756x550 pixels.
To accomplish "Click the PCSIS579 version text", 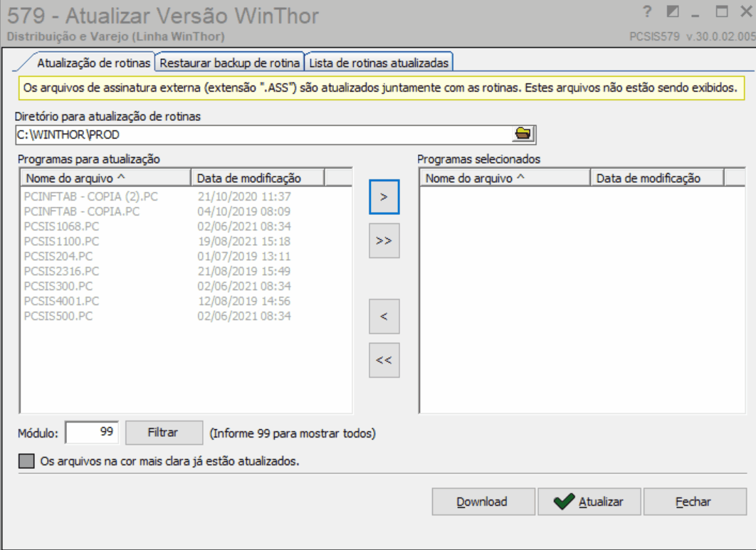I will (693, 36).
